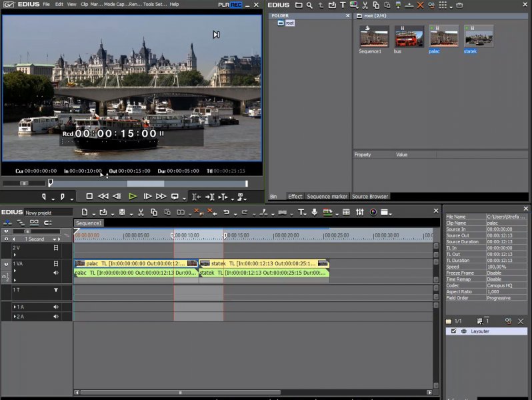The width and height of the screenshot is (532, 400).
Task: Click the Set In point icon in player
Action: click(45, 197)
